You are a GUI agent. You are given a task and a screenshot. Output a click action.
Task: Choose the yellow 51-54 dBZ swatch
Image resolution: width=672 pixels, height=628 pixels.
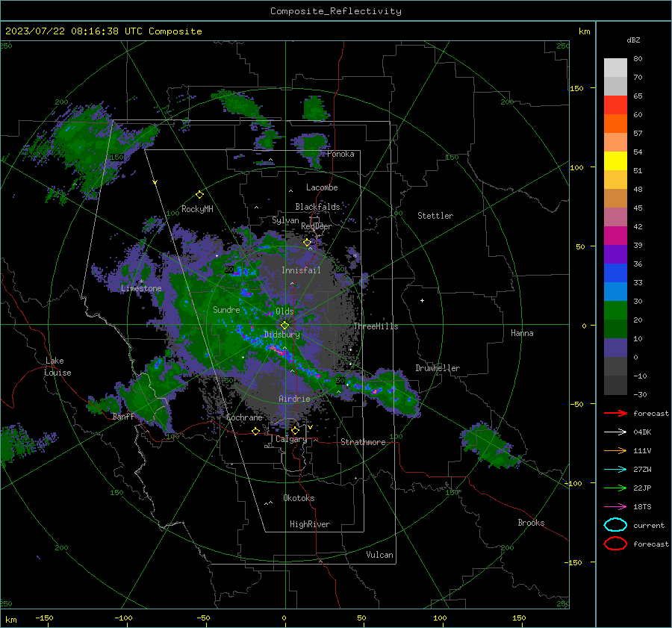point(615,161)
